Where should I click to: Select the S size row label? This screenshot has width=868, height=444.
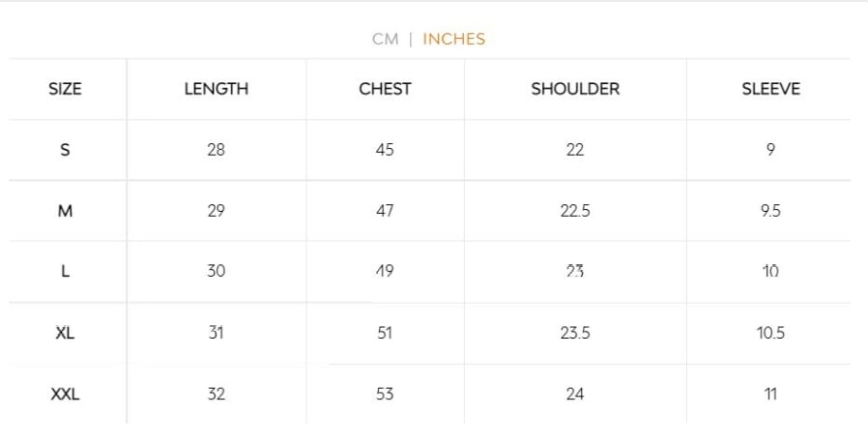65,150
